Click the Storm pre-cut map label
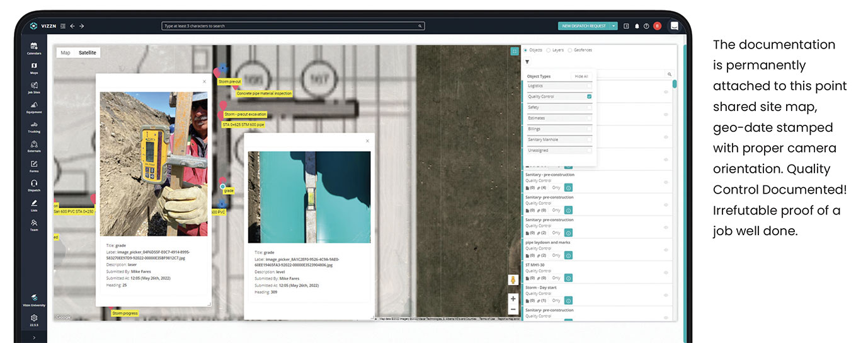This screenshot has height=343, width=868. (x=230, y=82)
